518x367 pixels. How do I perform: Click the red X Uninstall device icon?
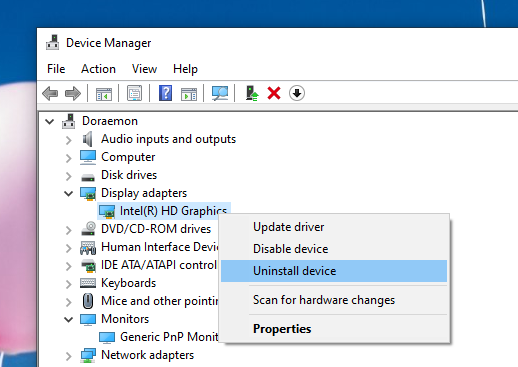(x=274, y=93)
